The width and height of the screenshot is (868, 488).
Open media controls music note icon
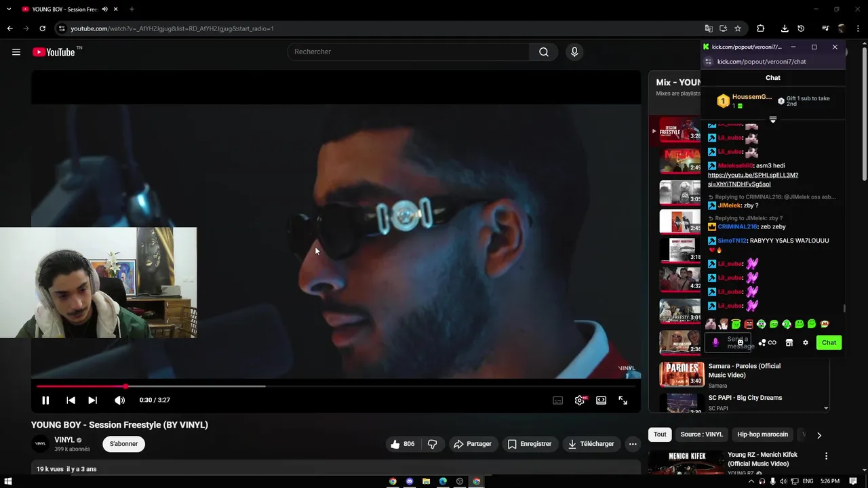pyautogui.click(x=825, y=28)
